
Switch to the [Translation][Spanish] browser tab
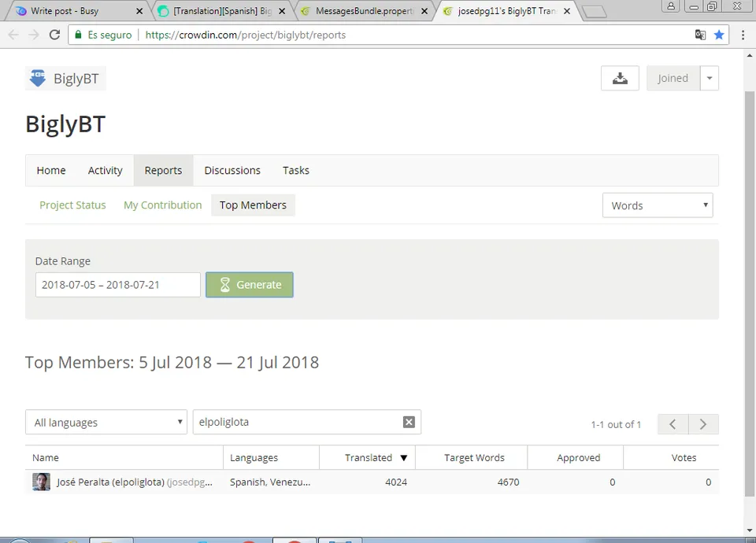tap(222, 10)
